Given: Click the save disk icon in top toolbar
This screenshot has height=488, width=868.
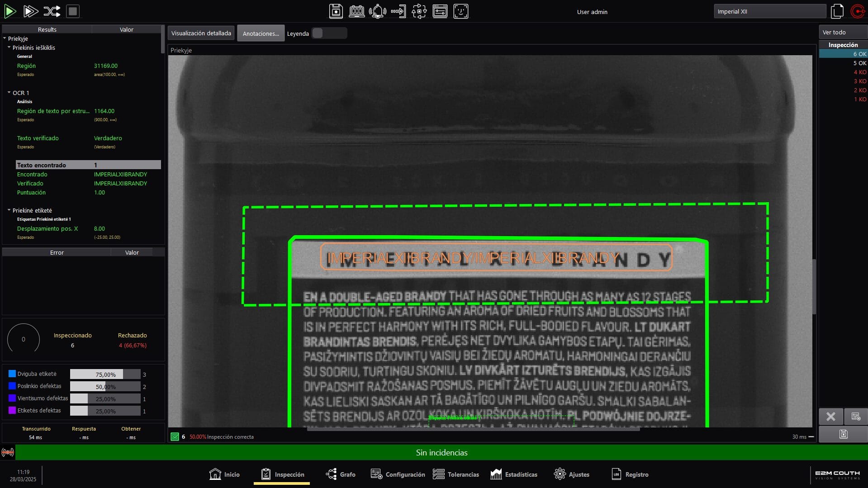Looking at the screenshot, I should click(336, 11).
